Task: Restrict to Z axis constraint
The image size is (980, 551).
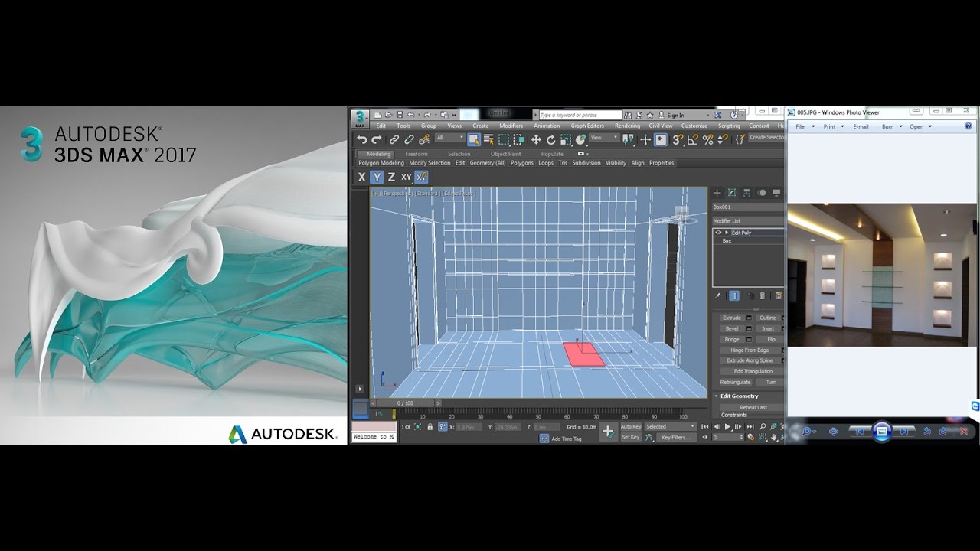Action: [x=391, y=177]
